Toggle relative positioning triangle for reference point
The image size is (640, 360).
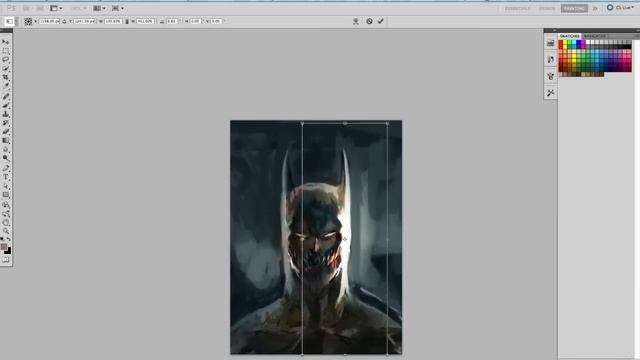tap(64, 21)
